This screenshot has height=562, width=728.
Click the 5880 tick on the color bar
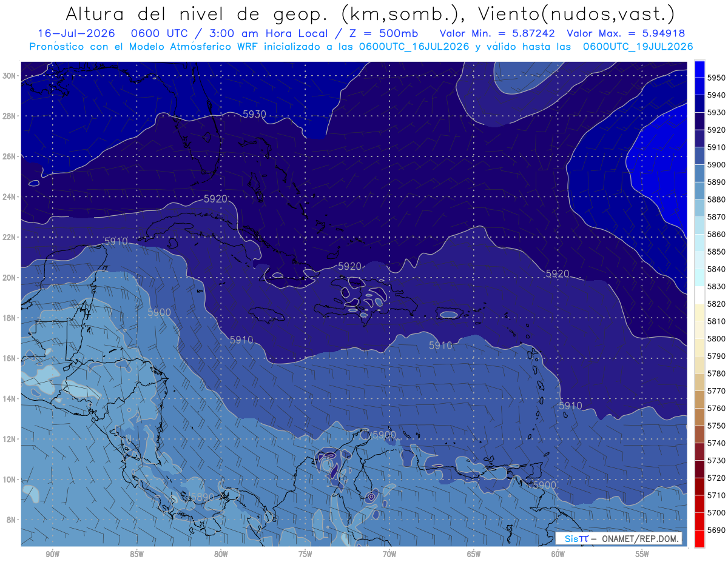click(716, 199)
